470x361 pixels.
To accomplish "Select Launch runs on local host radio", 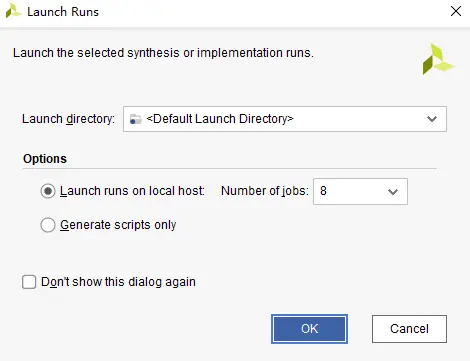I will [48, 191].
